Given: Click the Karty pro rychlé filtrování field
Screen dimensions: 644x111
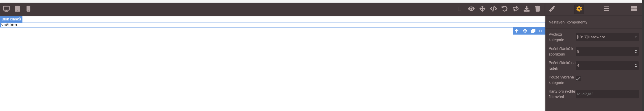Looking at the screenshot, I should click(x=607, y=94).
